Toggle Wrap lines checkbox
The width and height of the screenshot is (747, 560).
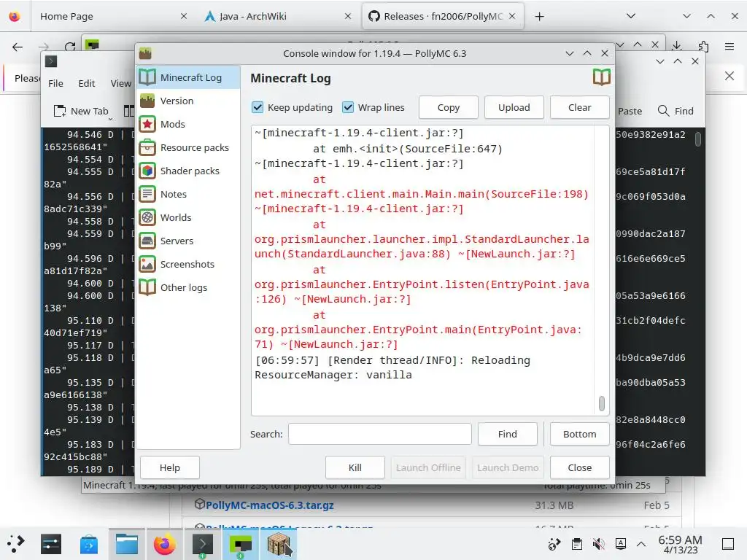coord(348,107)
